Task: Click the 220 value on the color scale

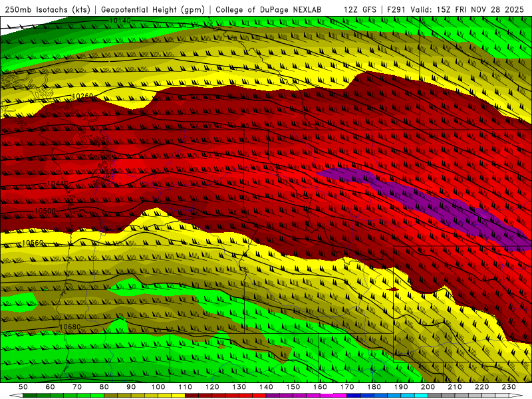Action: (x=482, y=387)
